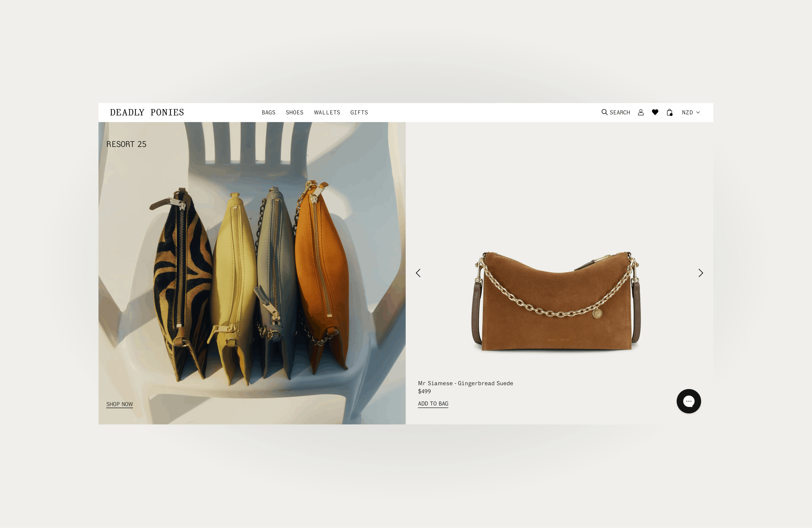Open the Shoes menu

click(294, 112)
